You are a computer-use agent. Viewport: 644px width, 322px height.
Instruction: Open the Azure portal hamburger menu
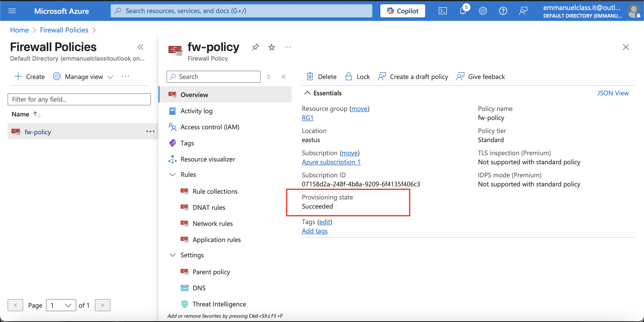12,11
